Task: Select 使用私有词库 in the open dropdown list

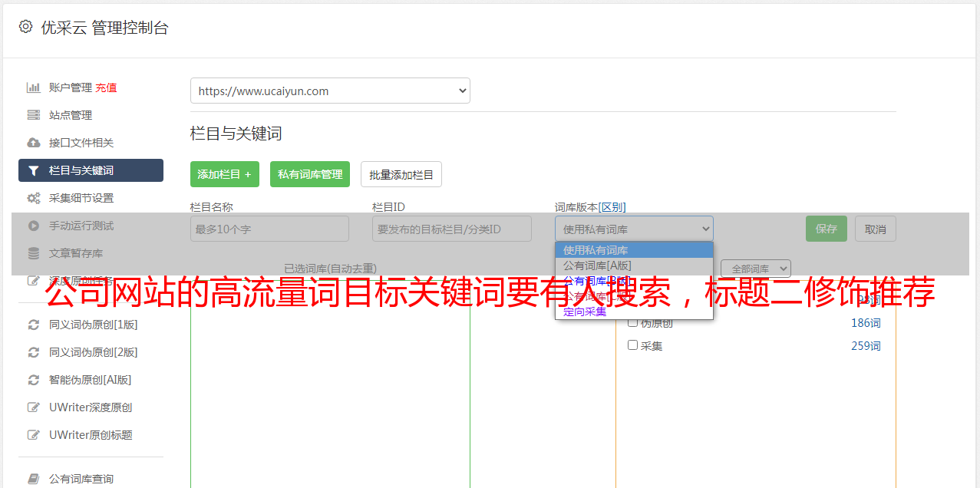Action: pyautogui.click(x=634, y=250)
